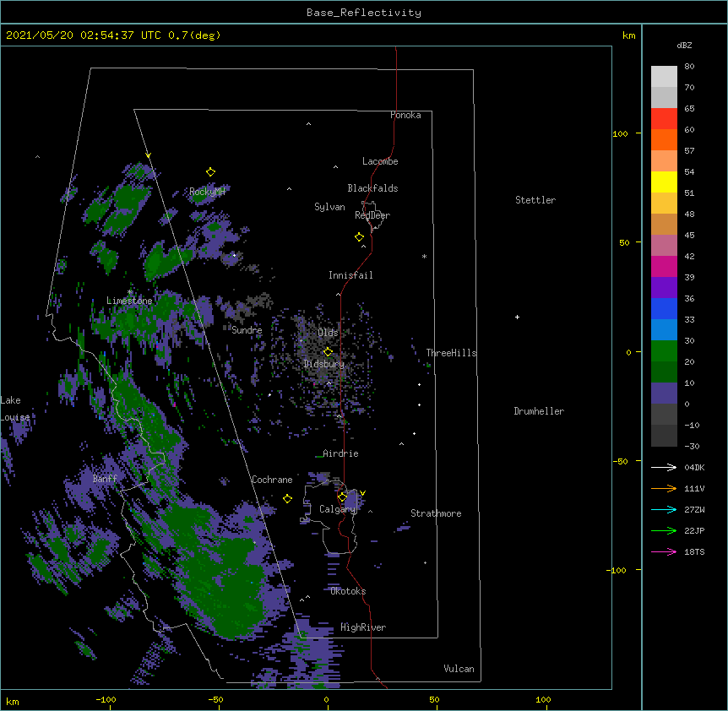The width and height of the screenshot is (728, 711).
Task: Pick the bright yellow 54 dBZ swatch
Action: 664,182
